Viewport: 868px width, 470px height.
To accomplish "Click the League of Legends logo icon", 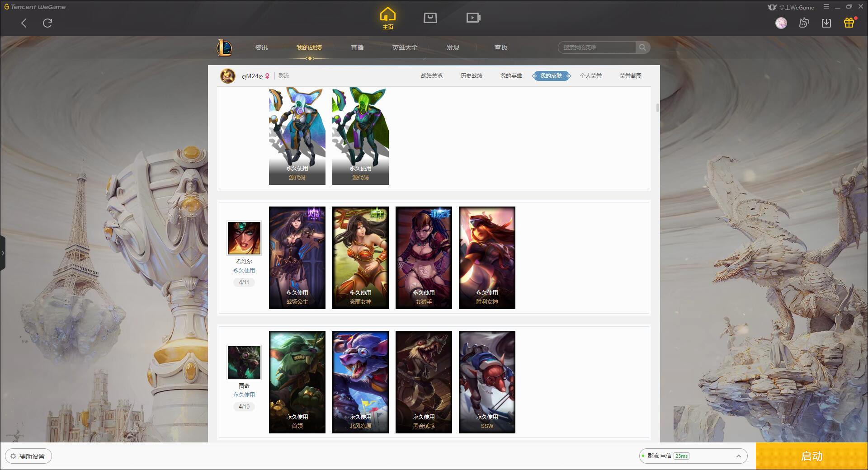I will point(224,47).
